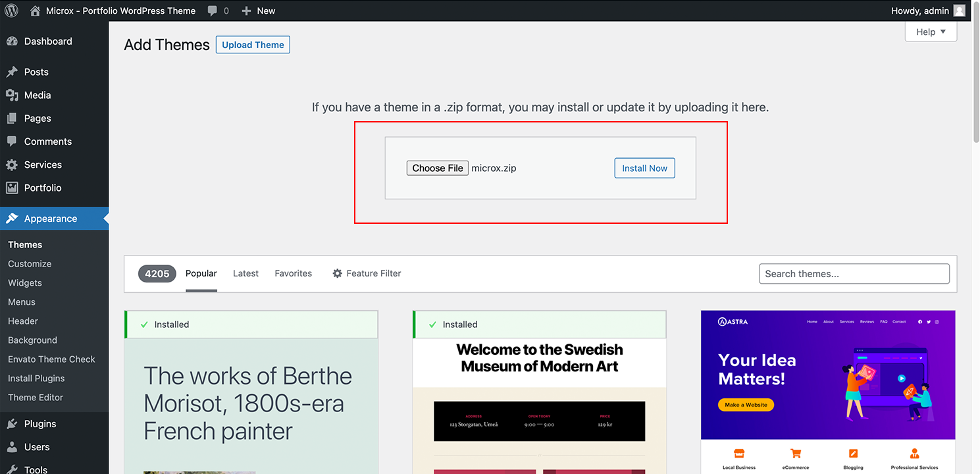Click the Install Now button
This screenshot has height=474, width=980.
644,168
